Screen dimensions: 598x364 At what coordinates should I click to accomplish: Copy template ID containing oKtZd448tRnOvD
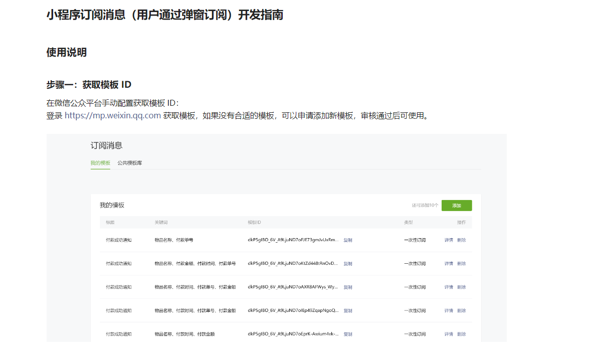348,264
